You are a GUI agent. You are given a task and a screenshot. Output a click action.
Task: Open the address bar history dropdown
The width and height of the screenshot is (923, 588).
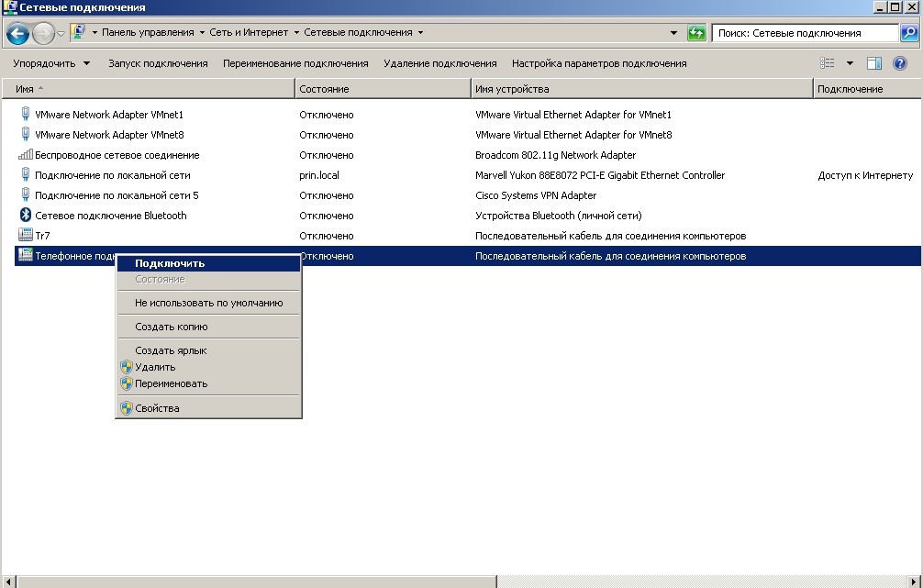[673, 33]
